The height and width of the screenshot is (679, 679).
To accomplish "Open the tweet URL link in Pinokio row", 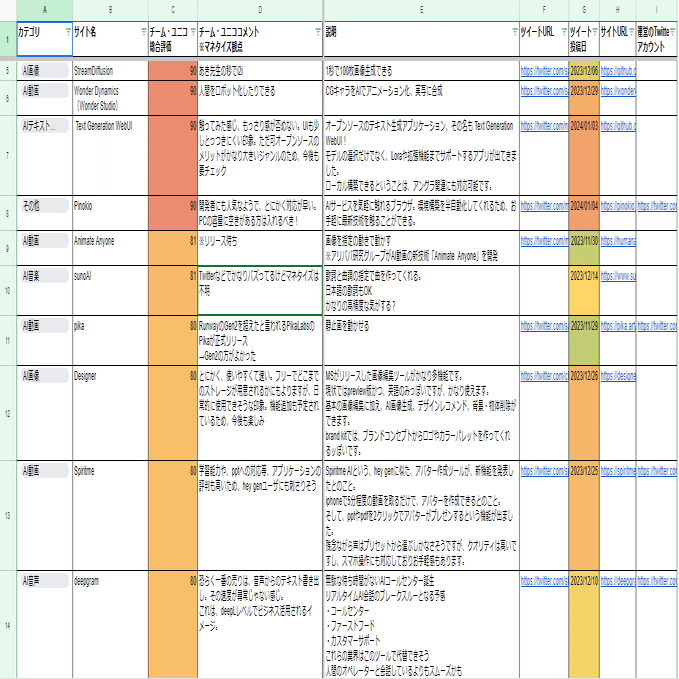I will coord(544,206).
